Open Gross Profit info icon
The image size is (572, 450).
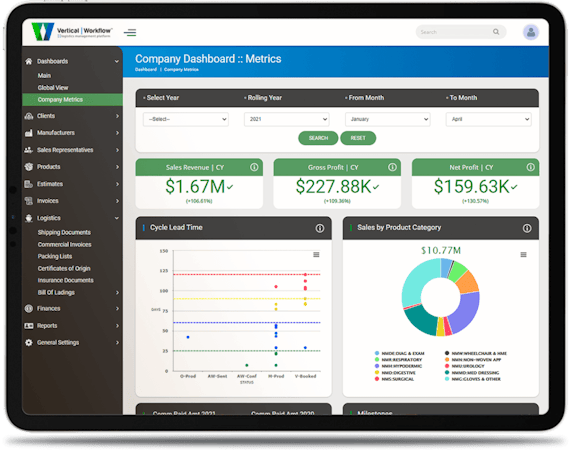pos(392,167)
